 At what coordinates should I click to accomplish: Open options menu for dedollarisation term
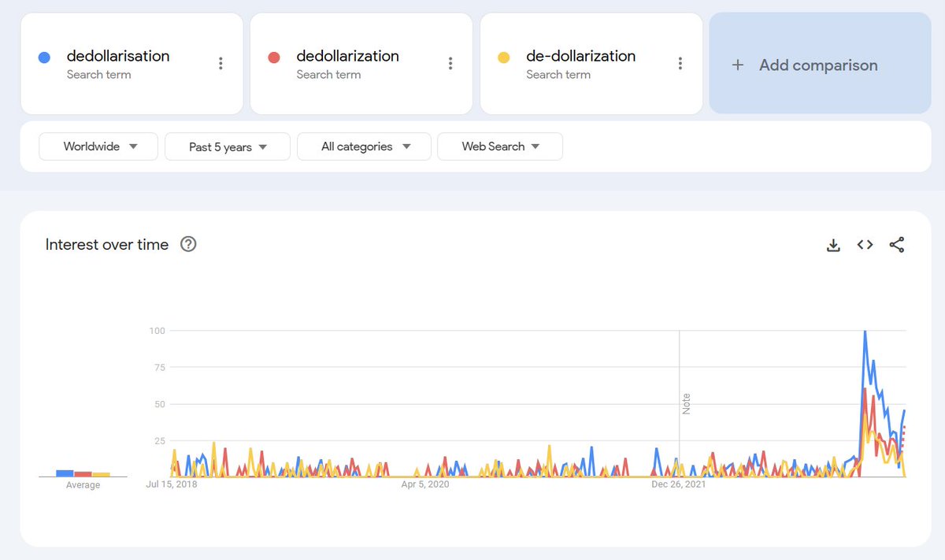click(220, 64)
